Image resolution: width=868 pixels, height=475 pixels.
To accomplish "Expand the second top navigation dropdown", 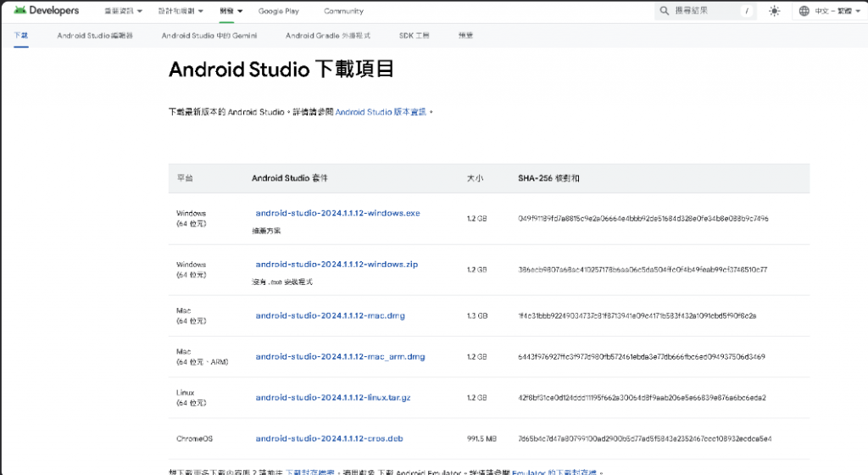I will [181, 11].
